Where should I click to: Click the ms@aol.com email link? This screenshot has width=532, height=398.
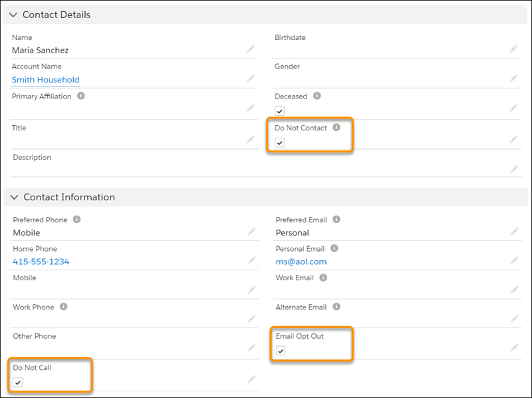tap(301, 262)
